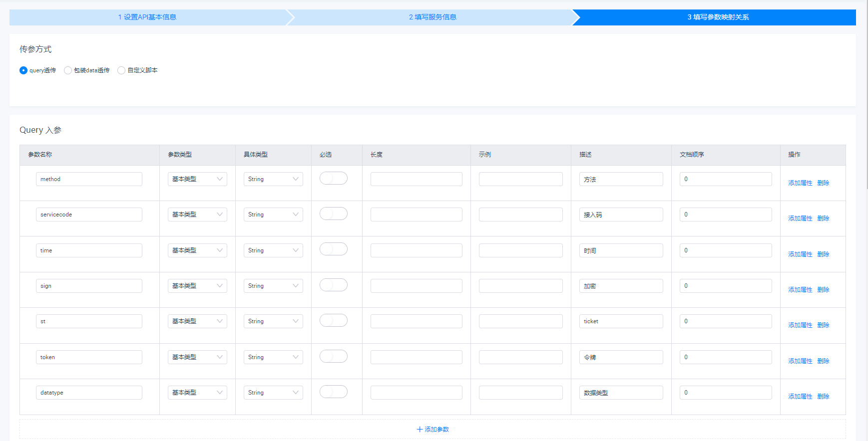Click document order field for time
The height and width of the screenshot is (441, 868).
coord(726,250)
